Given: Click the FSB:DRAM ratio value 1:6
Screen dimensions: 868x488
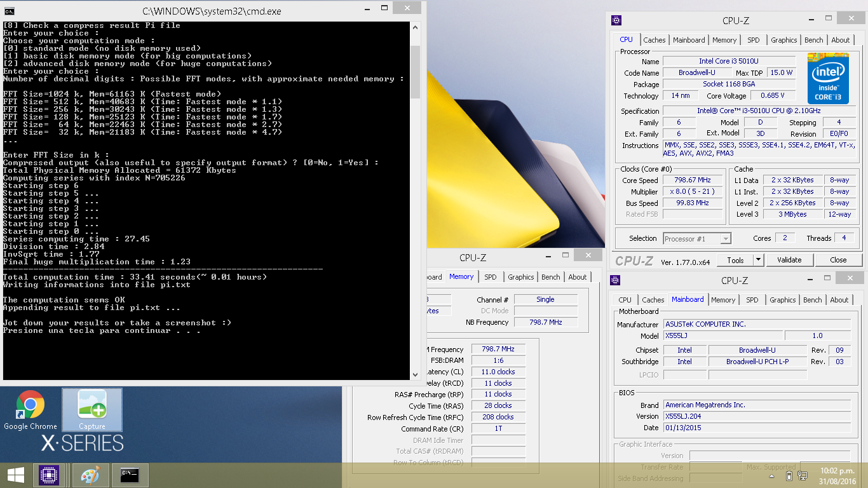Looking at the screenshot, I should (x=498, y=360).
